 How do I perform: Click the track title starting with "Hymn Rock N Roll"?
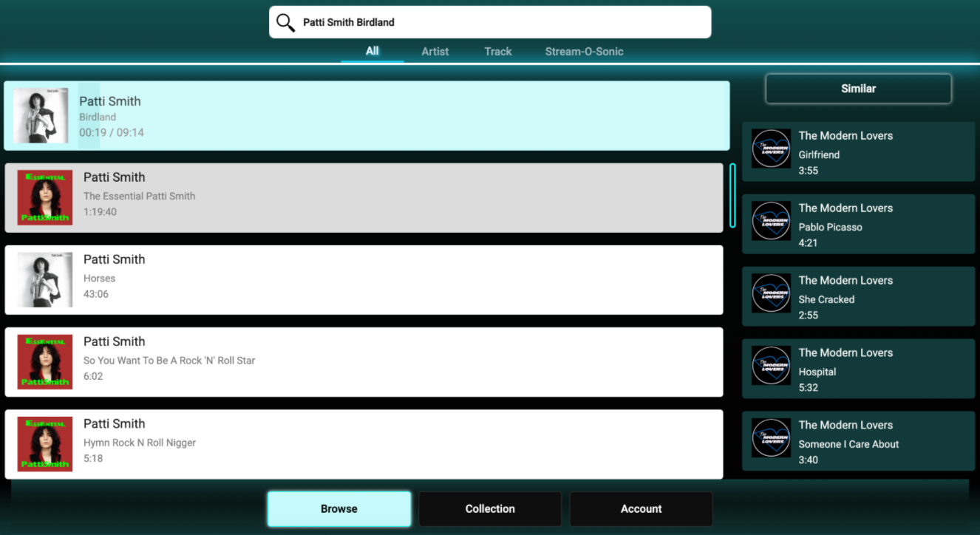pyautogui.click(x=140, y=443)
